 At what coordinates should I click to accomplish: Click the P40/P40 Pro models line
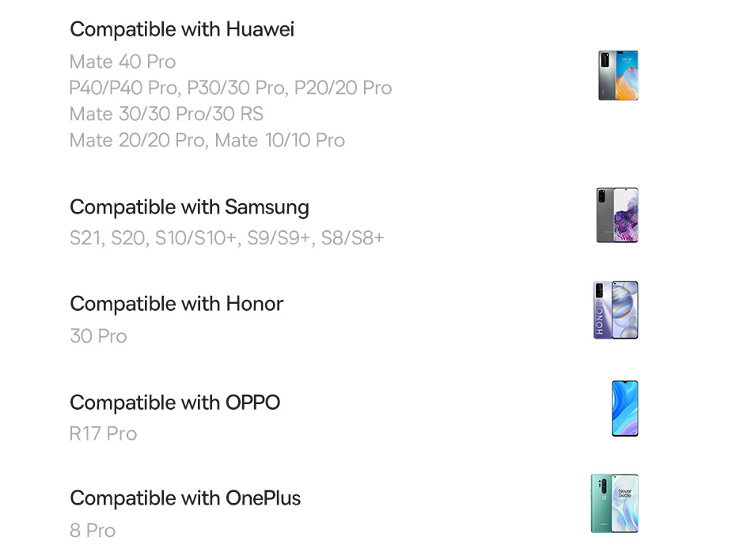click(x=230, y=88)
